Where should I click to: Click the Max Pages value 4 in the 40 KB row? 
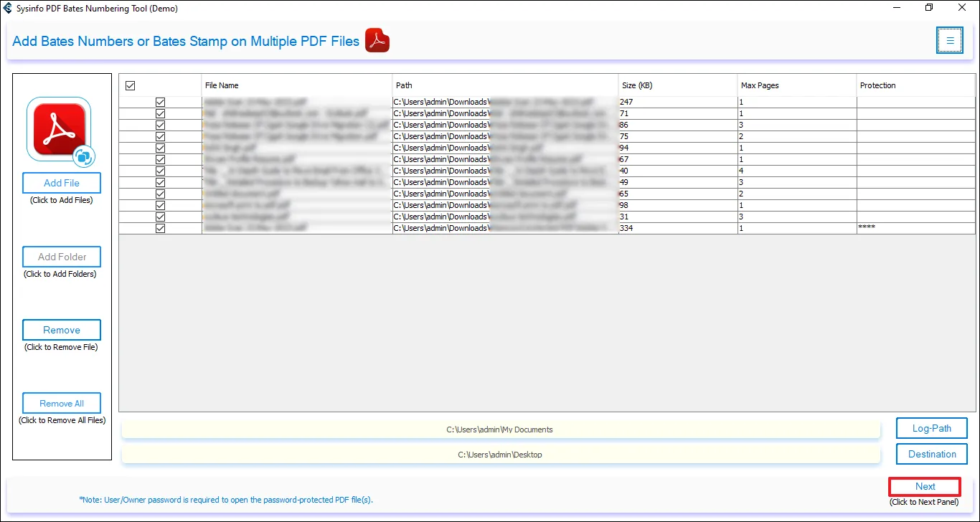pos(796,171)
